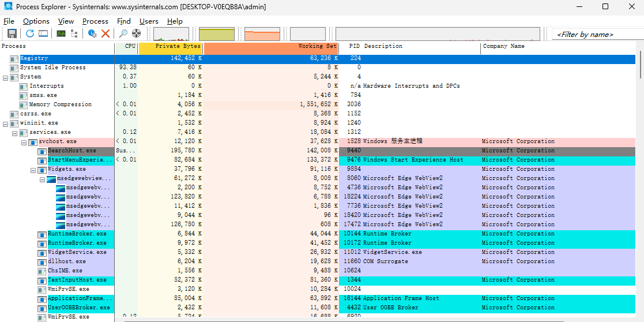Screen dimensions: 644x322
Task: Open process properties info icon
Action: click(92, 33)
